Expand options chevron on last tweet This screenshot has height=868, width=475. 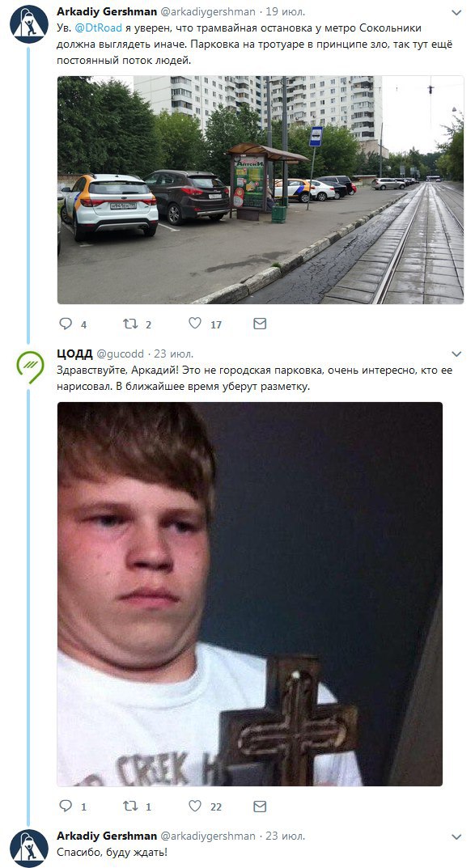pos(456,836)
